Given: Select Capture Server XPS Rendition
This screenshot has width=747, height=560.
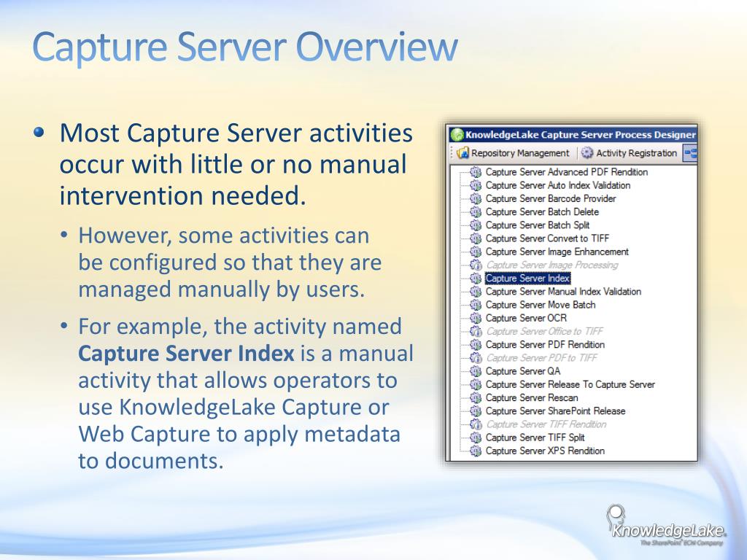Looking at the screenshot, I should tap(545, 451).
